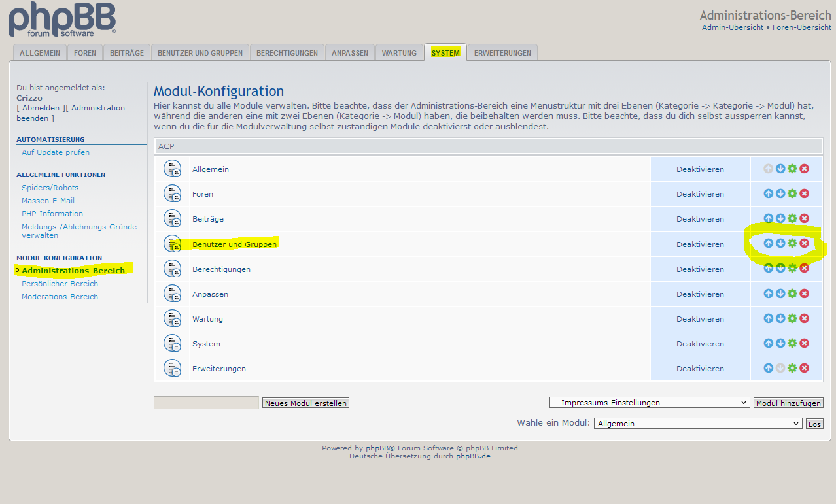
Task: Move the Erweiterungen module up
Action: (x=769, y=368)
